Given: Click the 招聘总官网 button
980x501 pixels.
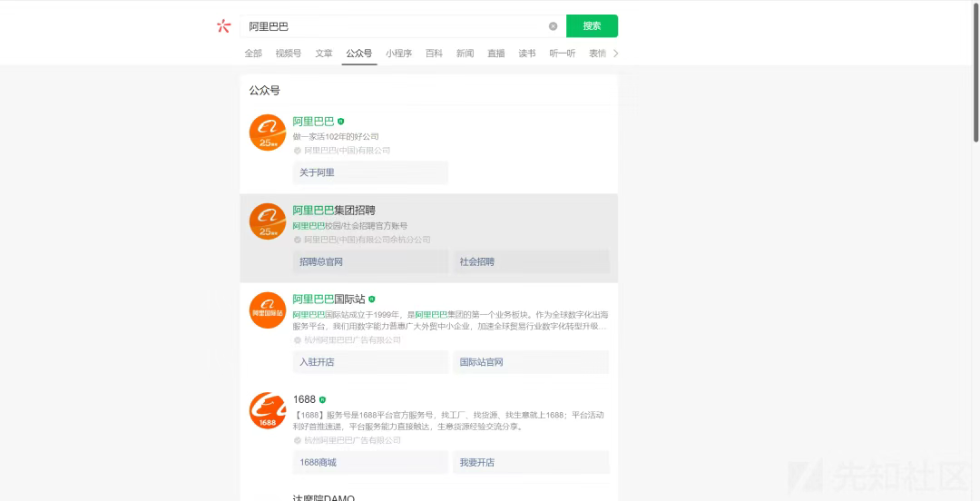Looking at the screenshot, I should pyautogui.click(x=370, y=261).
